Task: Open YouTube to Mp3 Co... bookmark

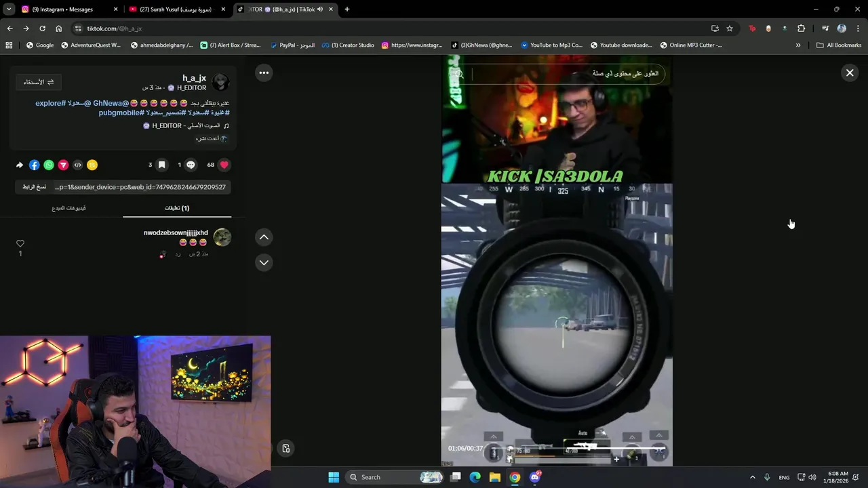Action: tap(551, 45)
